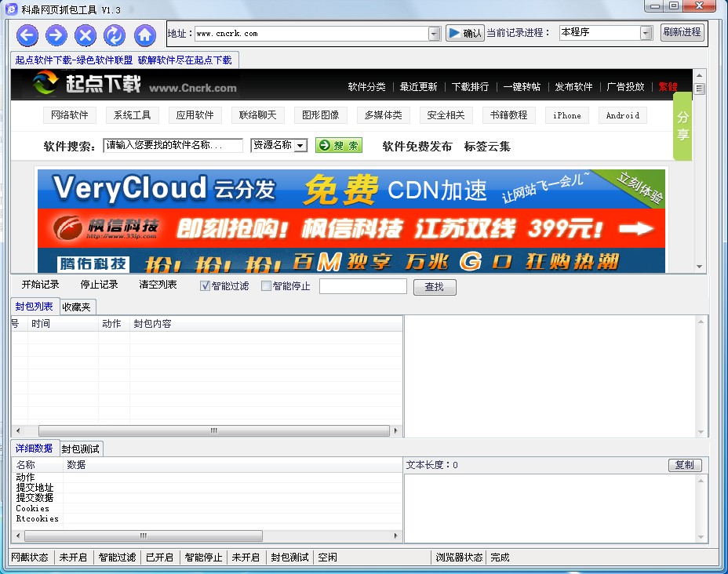The width and height of the screenshot is (728, 574).
Task: Click the refresh page icon
Action: pyautogui.click(x=115, y=33)
